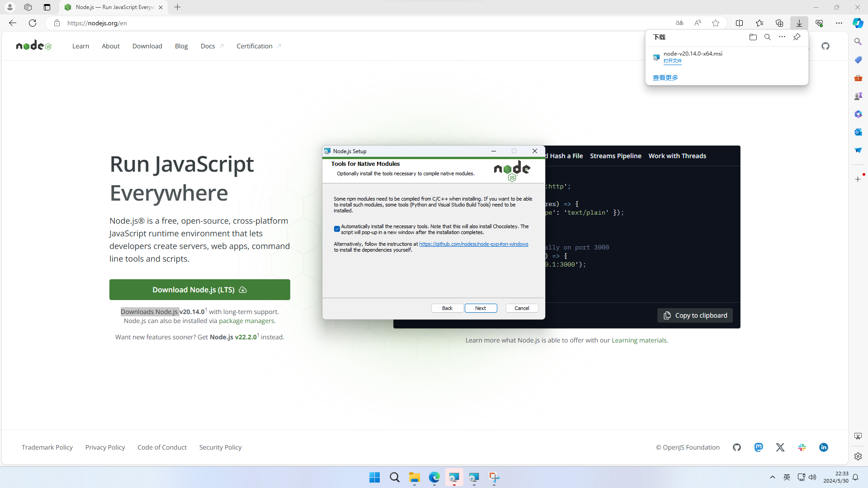
Task: Open the LinkedIn icon in the footer
Action: tap(824, 447)
